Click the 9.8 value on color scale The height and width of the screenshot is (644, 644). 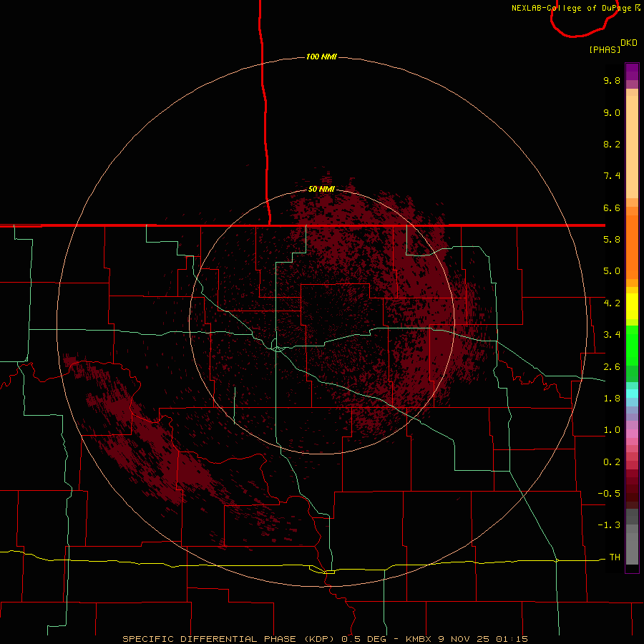pyautogui.click(x=612, y=80)
